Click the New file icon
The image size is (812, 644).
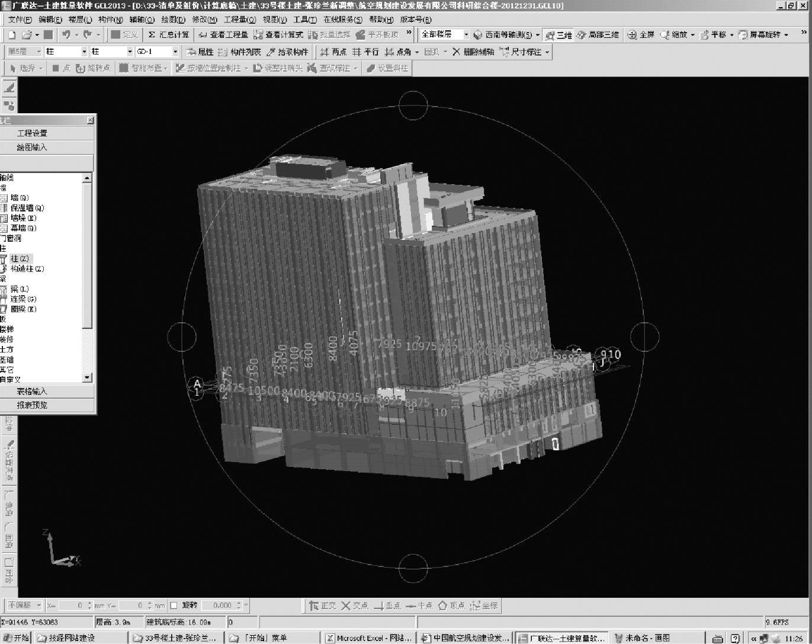point(11,35)
